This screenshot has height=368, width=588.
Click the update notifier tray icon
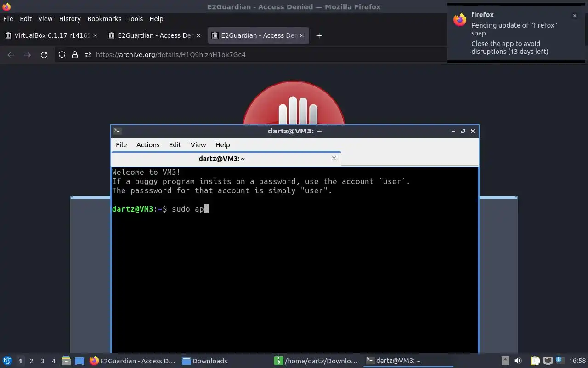(559, 360)
